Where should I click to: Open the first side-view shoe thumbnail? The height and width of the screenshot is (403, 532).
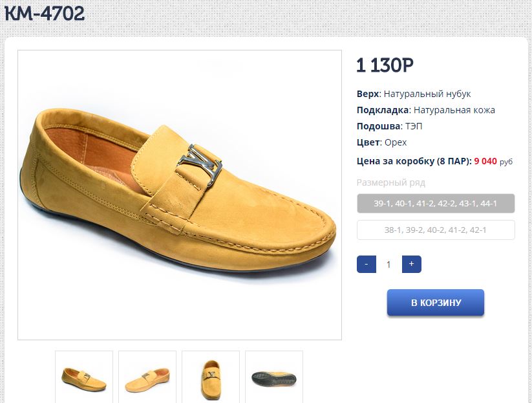pyautogui.click(x=84, y=377)
